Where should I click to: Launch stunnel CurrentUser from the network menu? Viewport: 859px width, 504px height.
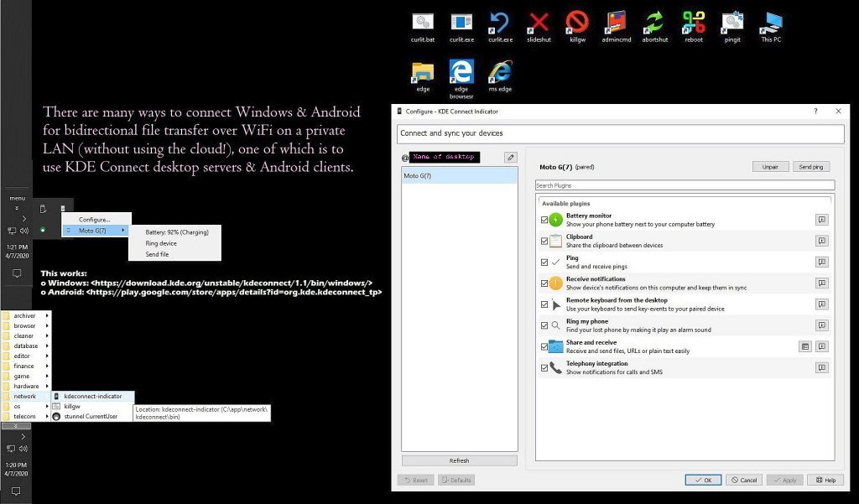pos(91,416)
